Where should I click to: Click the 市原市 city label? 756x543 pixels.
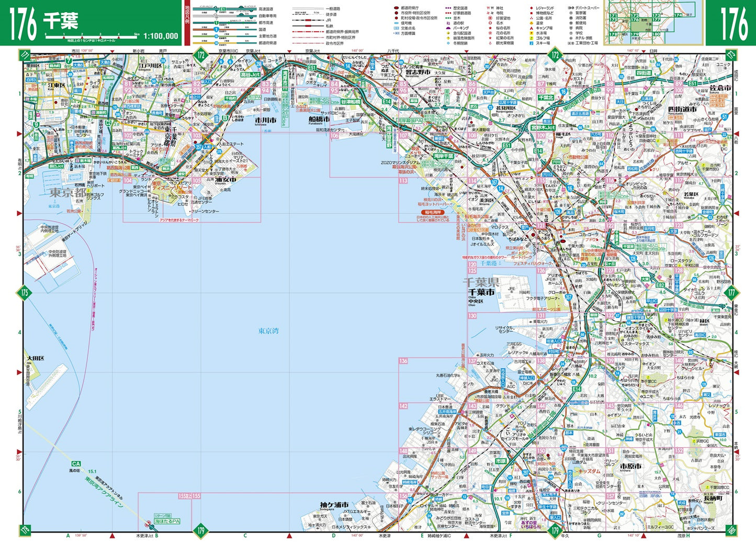click(x=630, y=466)
